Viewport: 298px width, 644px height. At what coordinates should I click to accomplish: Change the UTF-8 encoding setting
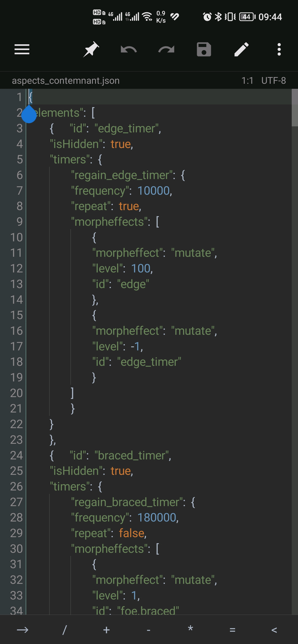[x=273, y=80]
